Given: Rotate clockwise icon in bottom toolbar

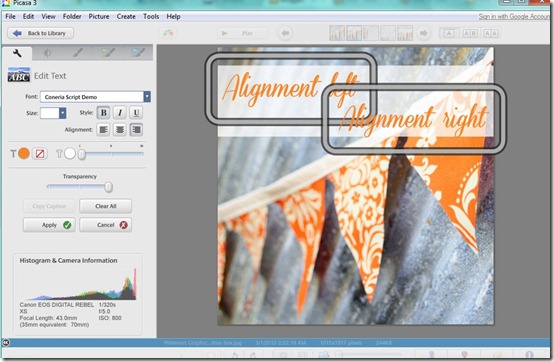Looking at the screenshot, I should click(253, 354).
